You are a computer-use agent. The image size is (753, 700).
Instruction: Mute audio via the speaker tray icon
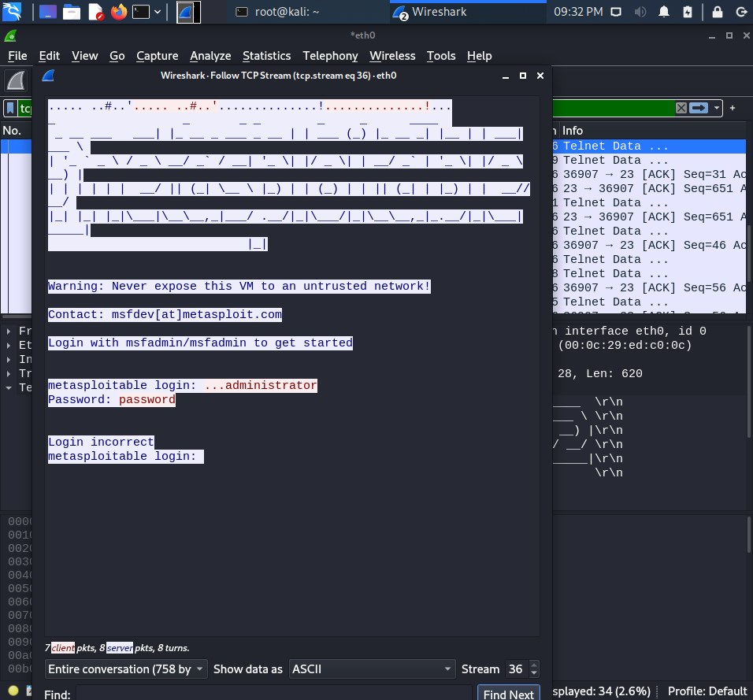[640, 12]
